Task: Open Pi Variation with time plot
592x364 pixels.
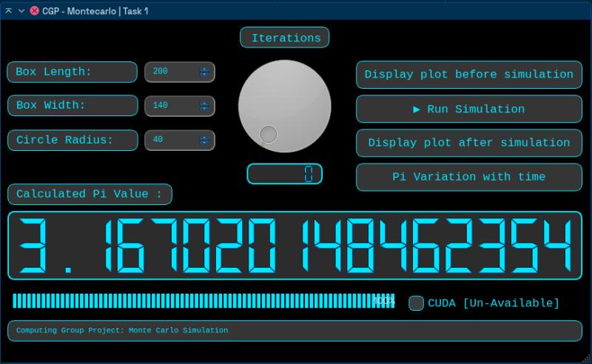Action: tap(469, 177)
